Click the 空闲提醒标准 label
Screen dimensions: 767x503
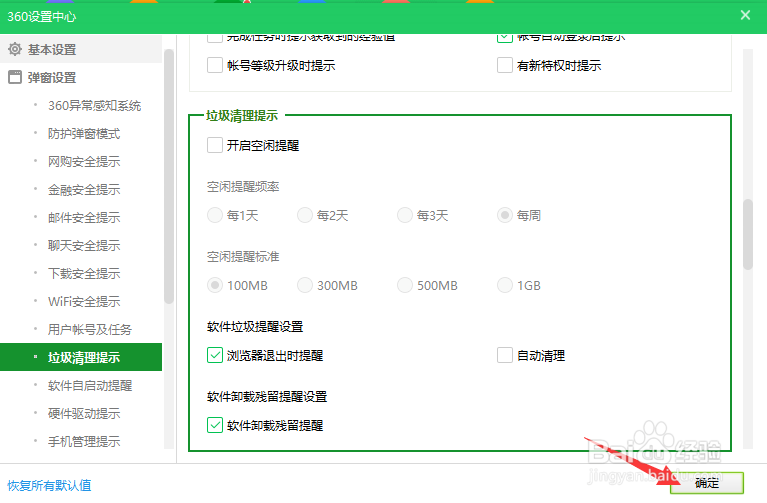tap(243, 257)
